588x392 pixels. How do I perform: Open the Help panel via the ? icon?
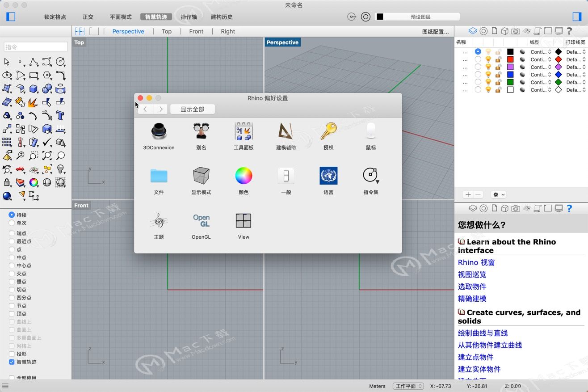pyautogui.click(x=569, y=30)
